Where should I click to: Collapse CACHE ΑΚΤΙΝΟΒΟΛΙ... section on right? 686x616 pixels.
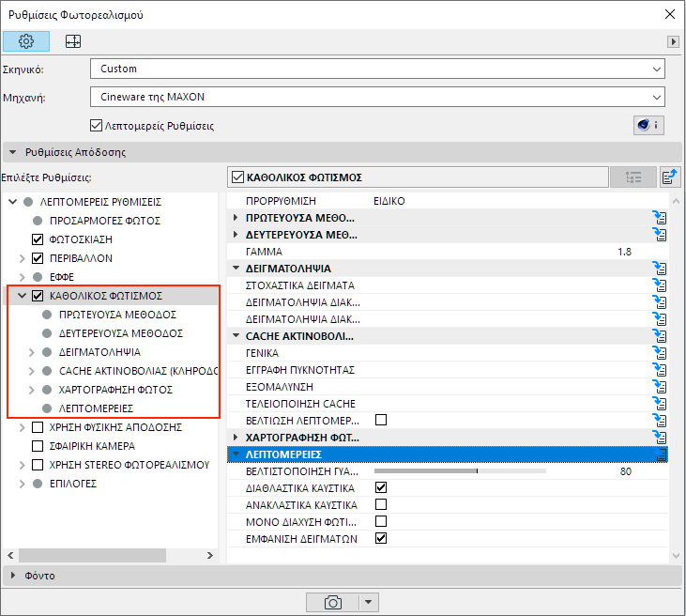(x=236, y=336)
